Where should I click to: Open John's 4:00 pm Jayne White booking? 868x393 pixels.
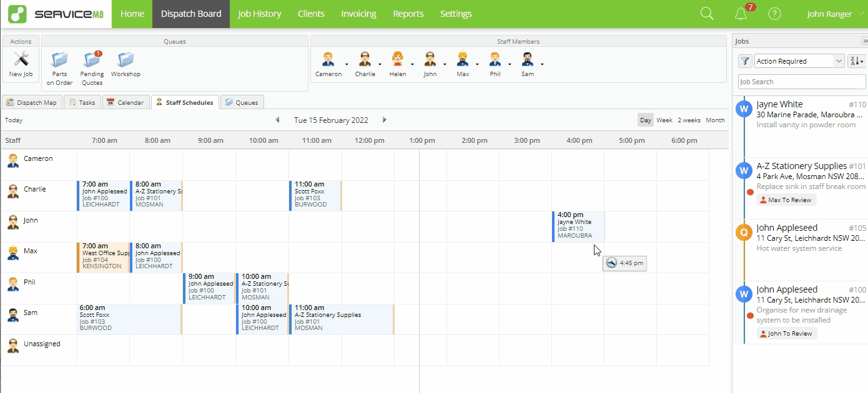(578, 226)
